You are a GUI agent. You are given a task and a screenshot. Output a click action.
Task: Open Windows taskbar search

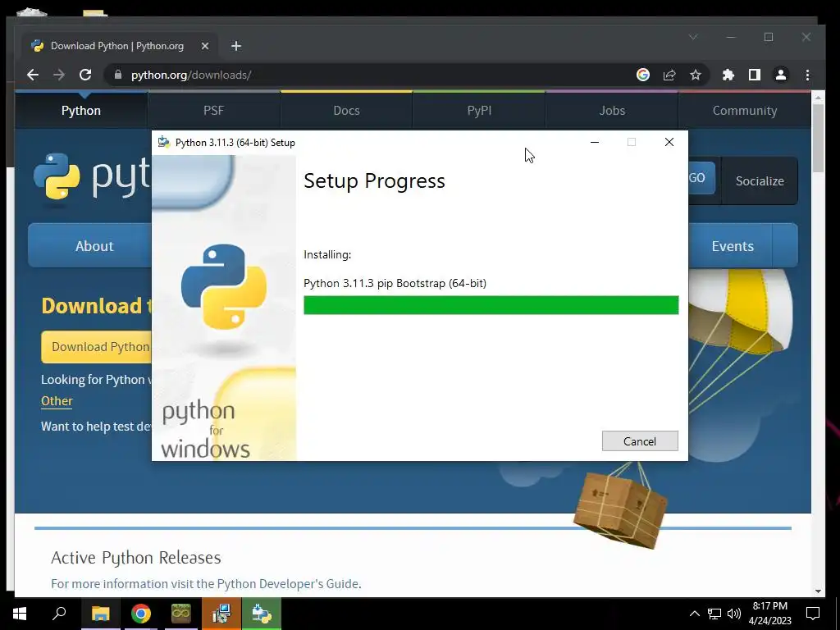[59, 614]
